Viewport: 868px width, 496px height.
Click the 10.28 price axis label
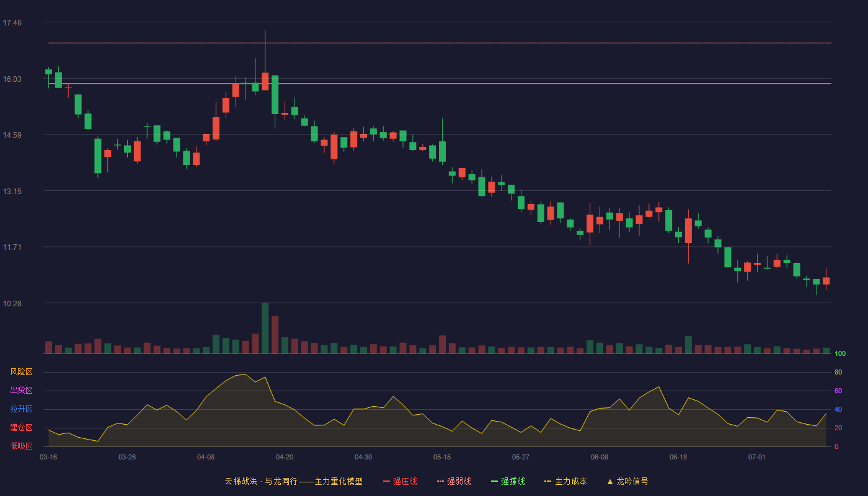click(x=12, y=303)
